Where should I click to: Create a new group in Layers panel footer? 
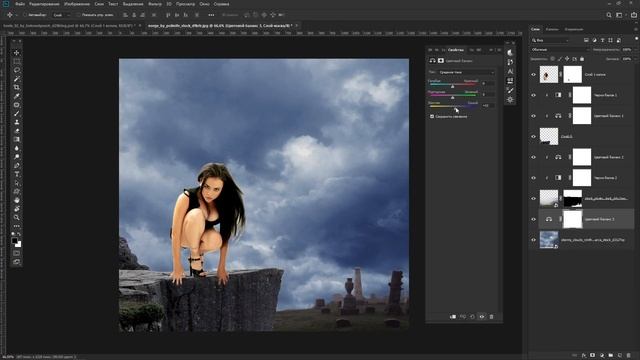pos(611,356)
